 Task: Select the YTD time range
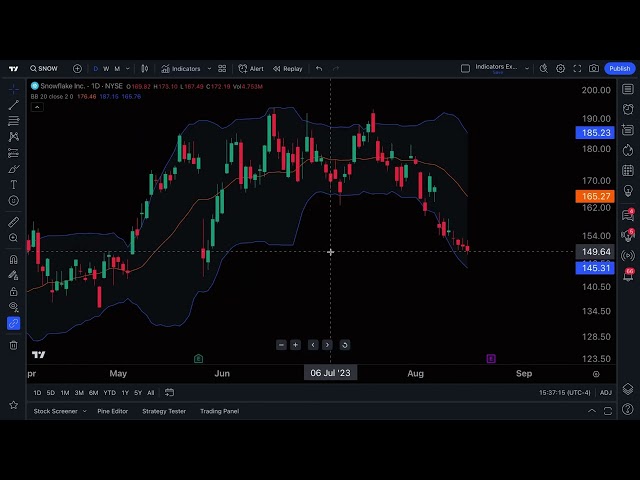click(109, 393)
